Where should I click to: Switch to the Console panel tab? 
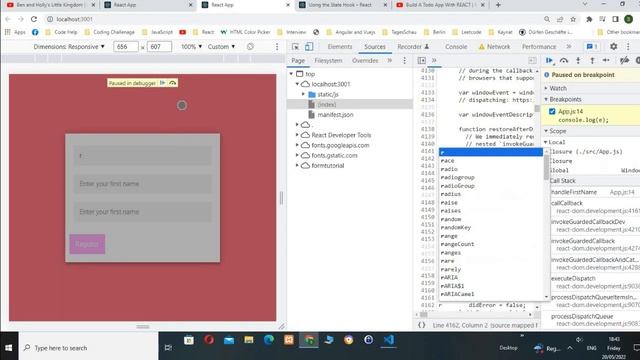pyautogui.click(x=456, y=47)
